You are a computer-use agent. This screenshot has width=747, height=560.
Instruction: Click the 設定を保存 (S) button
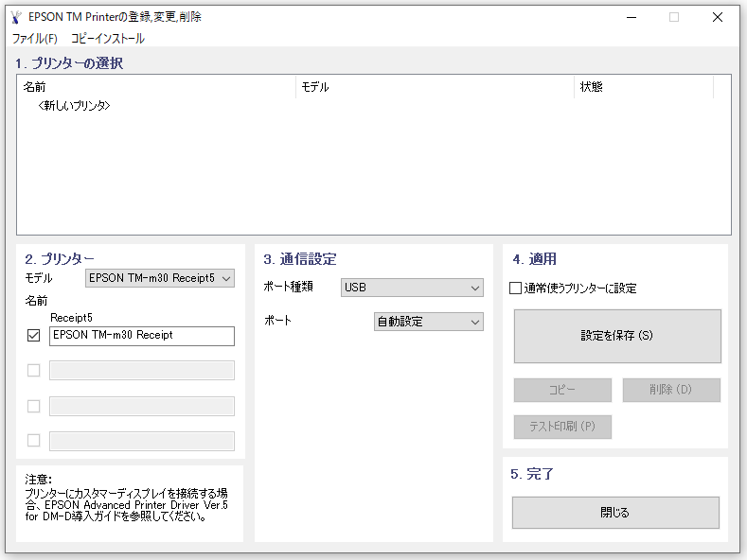click(617, 336)
